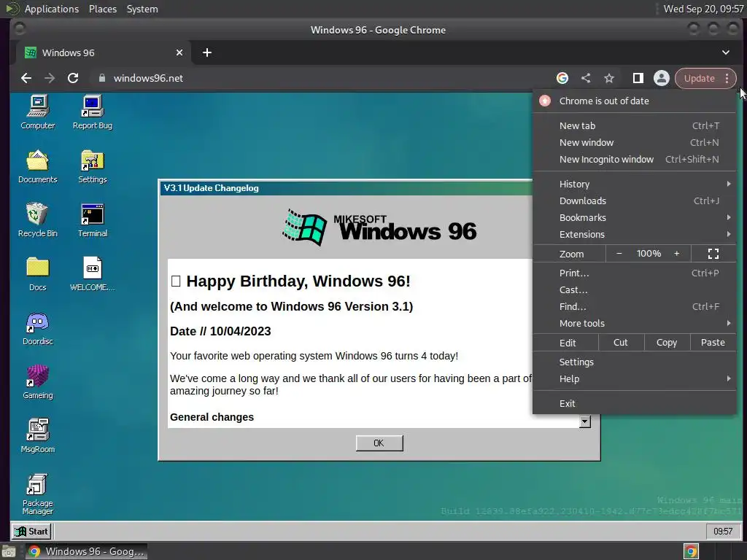Expand the Extensions submenu
This screenshot has width=747, height=560.
click(635, 234)
